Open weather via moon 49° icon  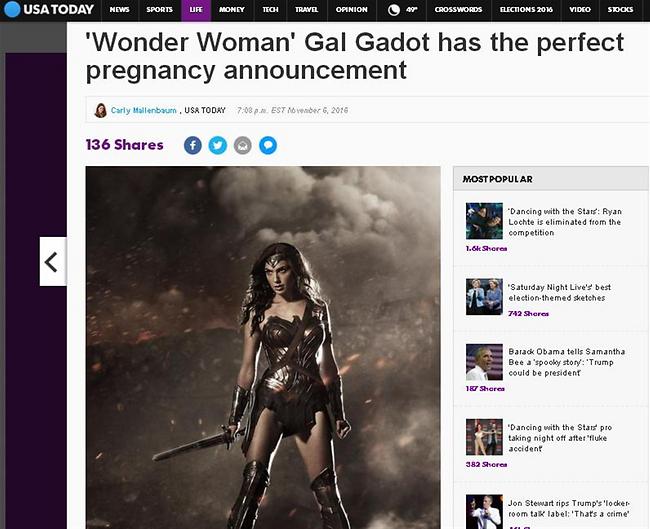pyautogui.click(x=402, y=10)
